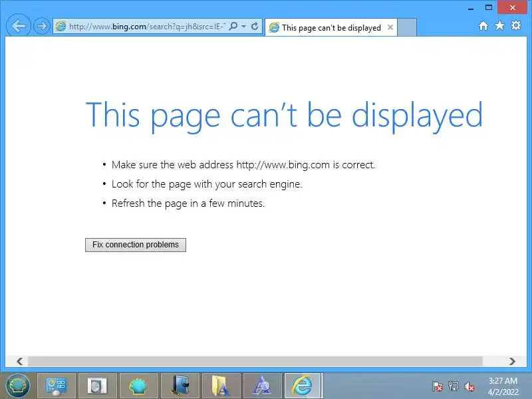Open the Start menu shell button

[x=18, y=386]
